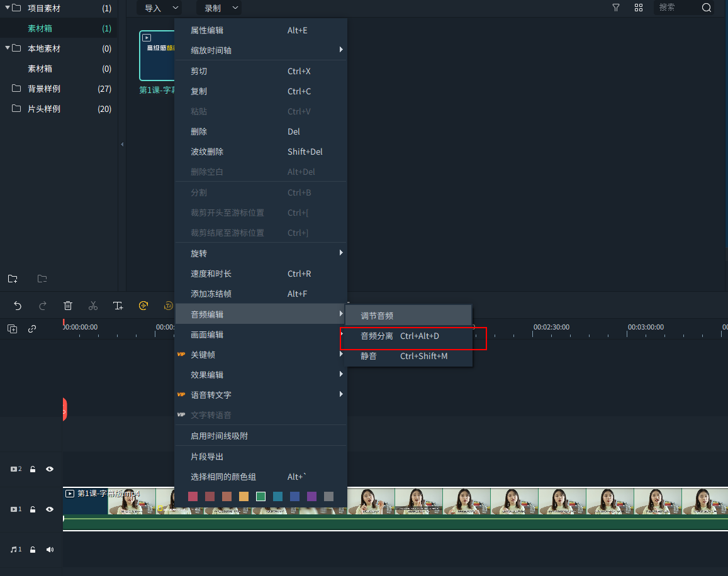Click the add text (T+) tool icon
This screenshot has height=576, width=728.
pyautogui.click(x=118, y=306)
